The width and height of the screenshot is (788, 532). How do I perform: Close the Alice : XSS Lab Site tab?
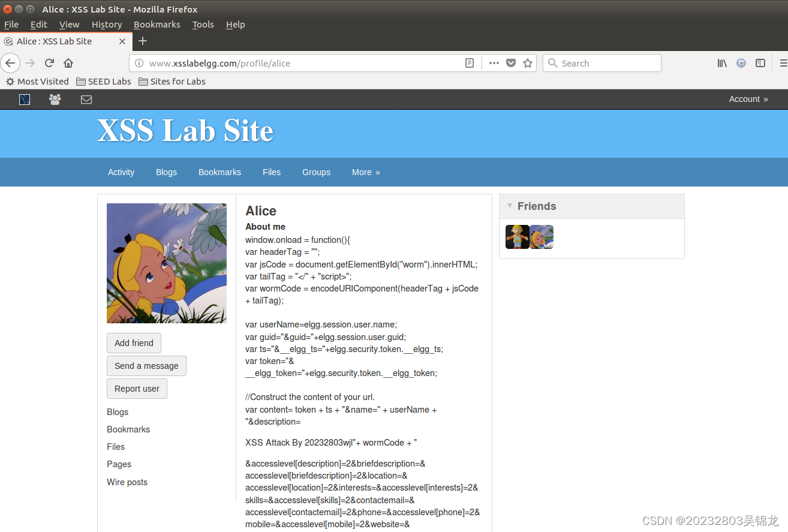point(122,41)
